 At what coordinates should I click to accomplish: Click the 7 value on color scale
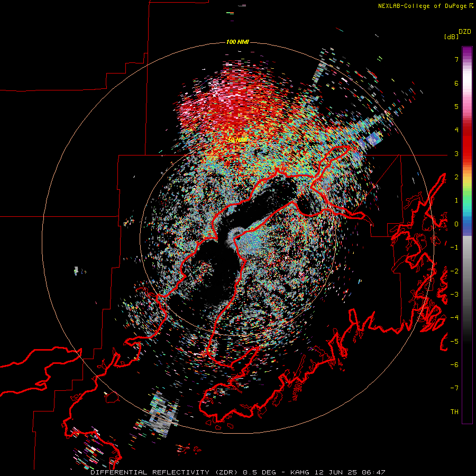(x=456, y=59)
